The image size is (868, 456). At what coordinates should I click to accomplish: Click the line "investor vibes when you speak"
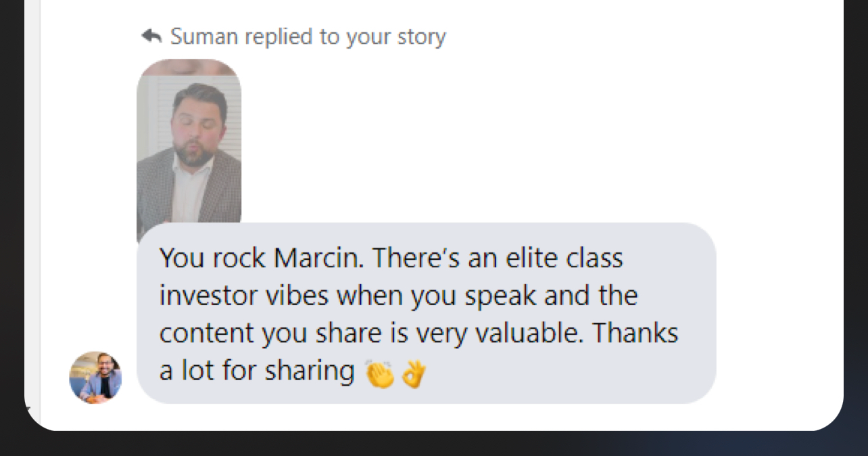[348, 296]
